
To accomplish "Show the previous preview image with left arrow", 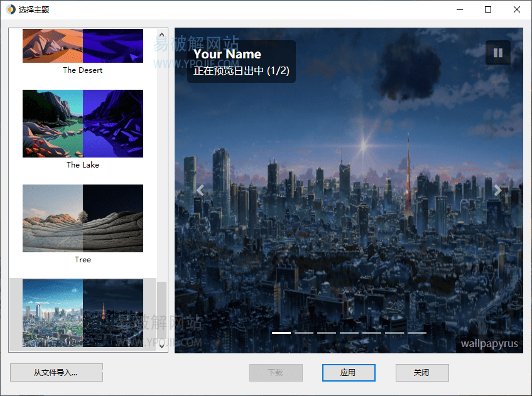I will click(x=200, y=190).
